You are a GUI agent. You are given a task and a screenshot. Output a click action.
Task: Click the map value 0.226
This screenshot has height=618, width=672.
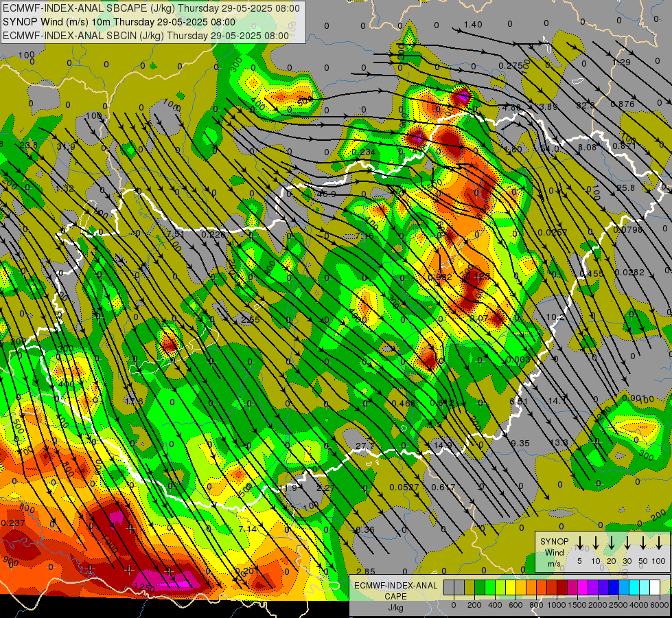[x=213, y=234]
